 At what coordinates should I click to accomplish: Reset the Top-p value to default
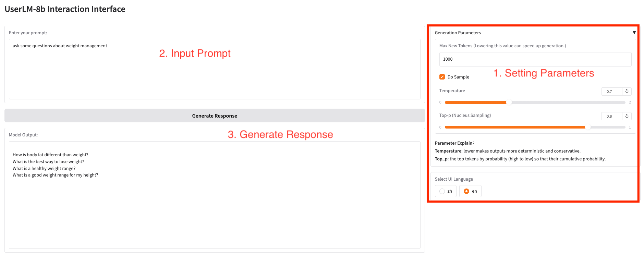coord(627,116)
